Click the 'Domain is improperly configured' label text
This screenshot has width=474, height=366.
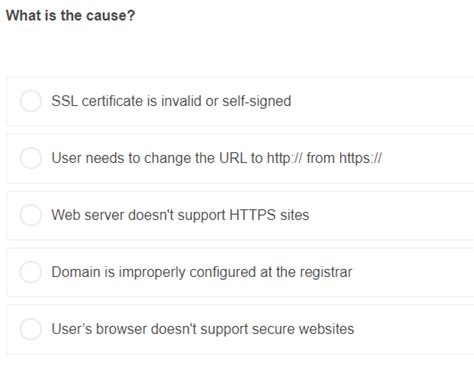point(202,272)
